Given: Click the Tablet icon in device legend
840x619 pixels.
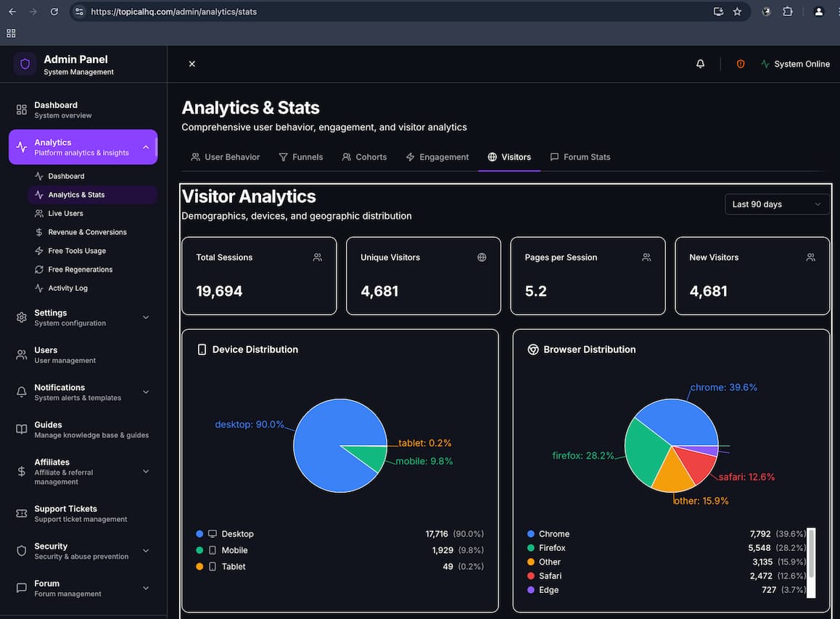Looking at the screenshot, I should (x=212, y=567).
